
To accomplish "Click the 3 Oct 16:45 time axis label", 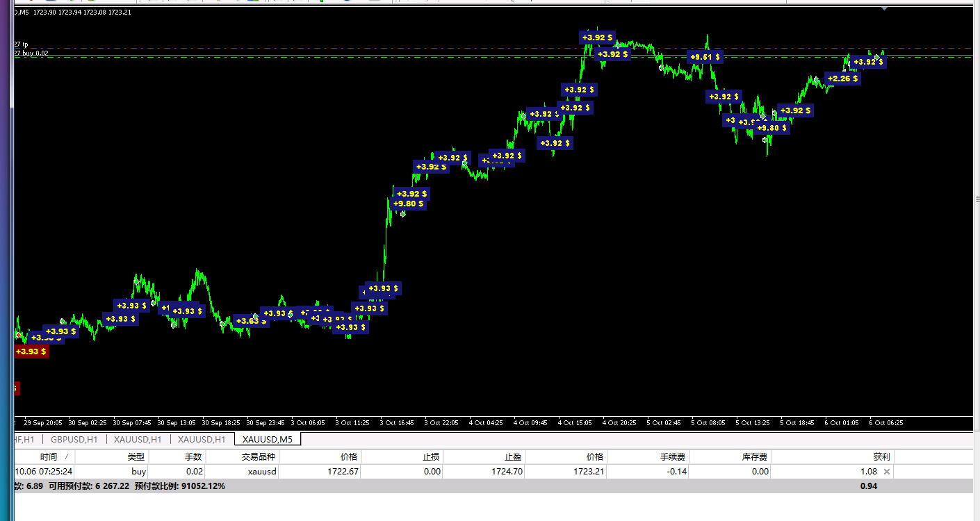I will tap(397, 422).
